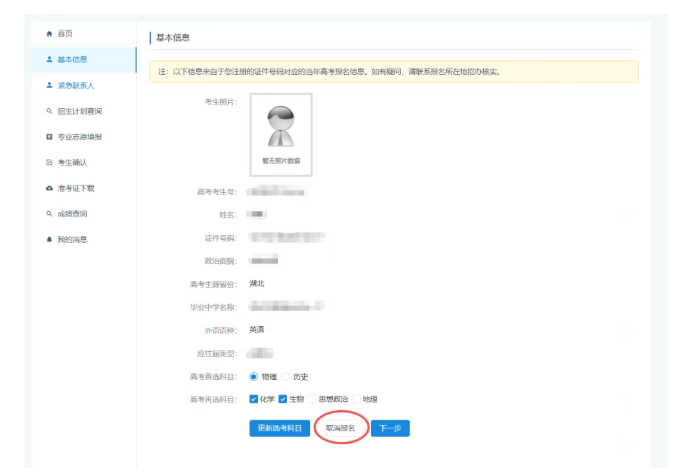Check the 思想政治 subject checkbox
The height and width of the screenshot is (473, 695).
(x=312, y=399)
